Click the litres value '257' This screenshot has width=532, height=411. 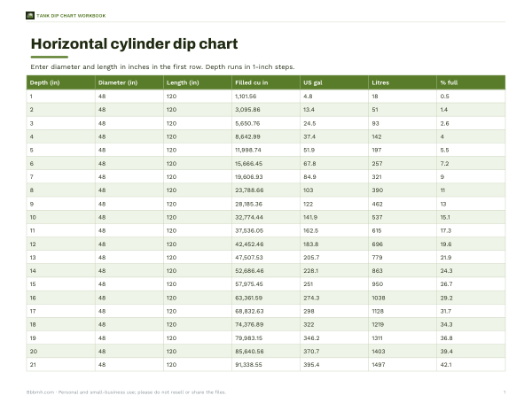(x=403, y=163)
